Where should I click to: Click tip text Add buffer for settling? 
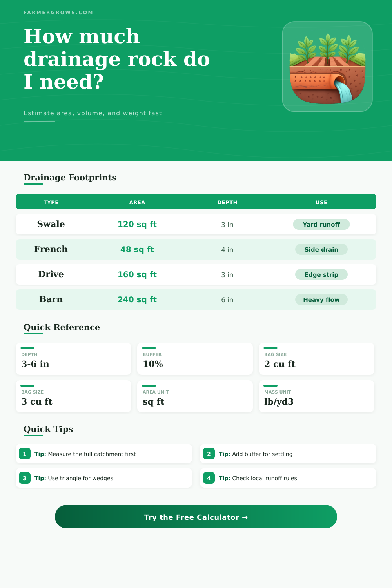click(262, 454)
